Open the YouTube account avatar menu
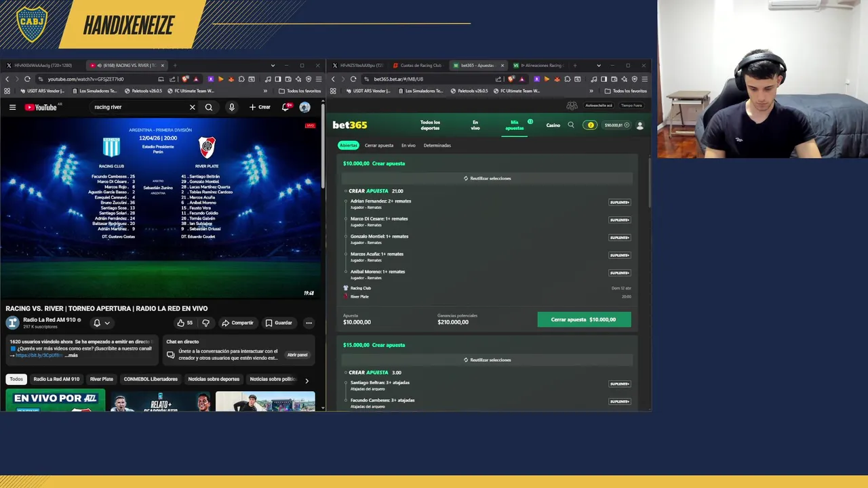Viewport: 868px width, 488px height. point(304,107)
